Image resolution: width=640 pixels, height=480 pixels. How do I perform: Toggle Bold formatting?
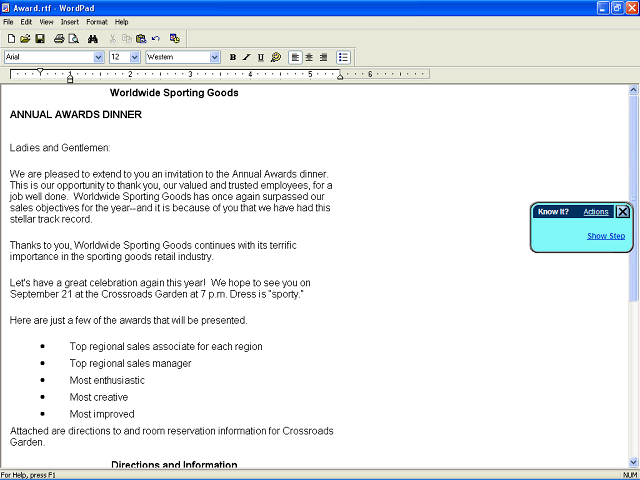(x=233, y=57)
